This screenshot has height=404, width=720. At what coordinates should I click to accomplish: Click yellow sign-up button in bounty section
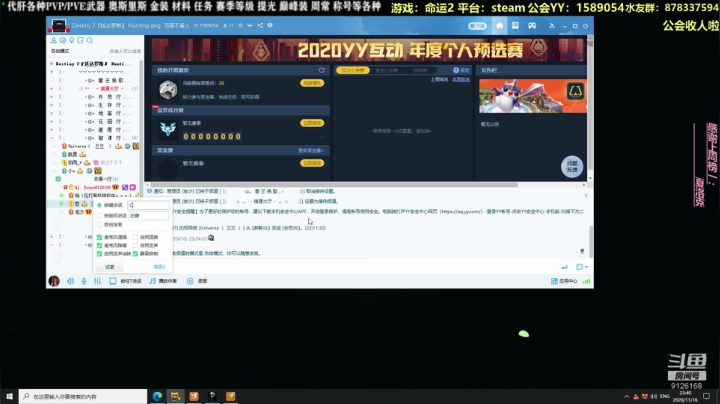click(312, 163)
